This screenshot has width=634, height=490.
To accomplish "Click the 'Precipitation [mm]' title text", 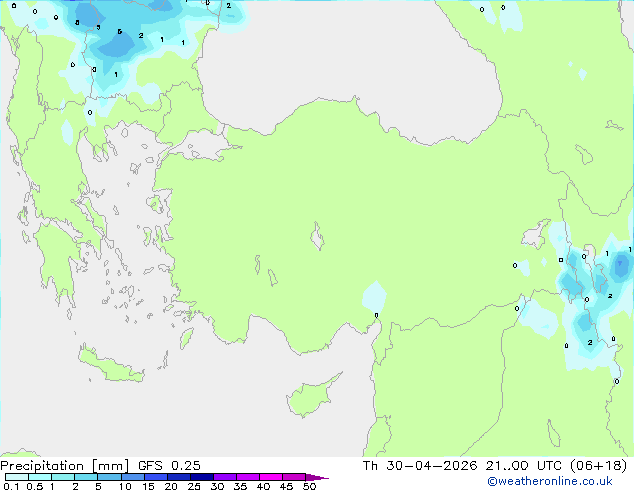I will [65, 466].
